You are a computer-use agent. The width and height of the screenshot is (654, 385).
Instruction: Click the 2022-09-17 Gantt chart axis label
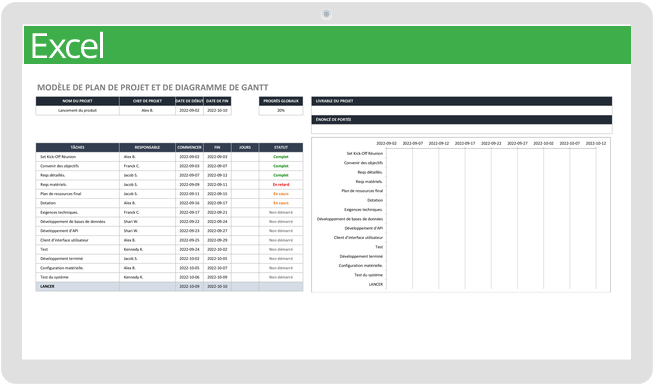tap(465, 143)
